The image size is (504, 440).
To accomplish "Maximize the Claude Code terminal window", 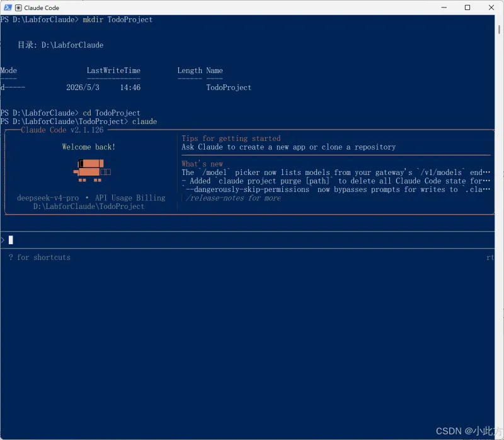I will pos(467,8).
